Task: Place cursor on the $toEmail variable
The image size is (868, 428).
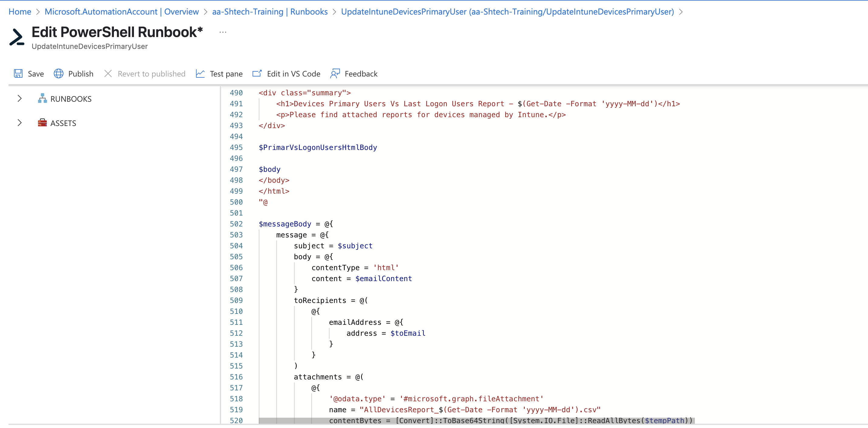Action: click(x=407, y=333)
